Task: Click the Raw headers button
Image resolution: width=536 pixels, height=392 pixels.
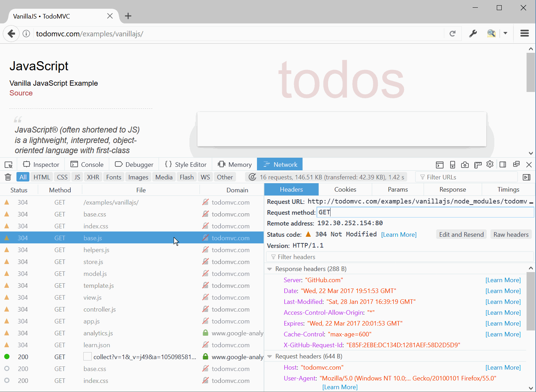Action: coord(511,235)
